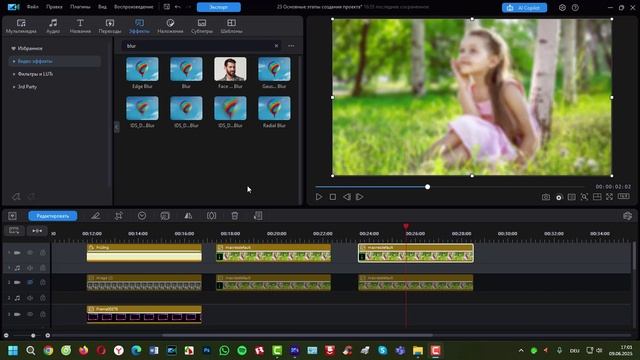The image size is (640, 360).
Task: Open the Аудио room tab
Action: (53, 26)
